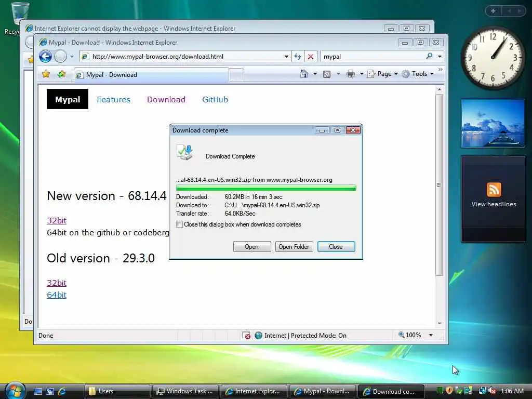Select the address bar URL field
This screenshot has width=532, height=399.
click(187, 57)
